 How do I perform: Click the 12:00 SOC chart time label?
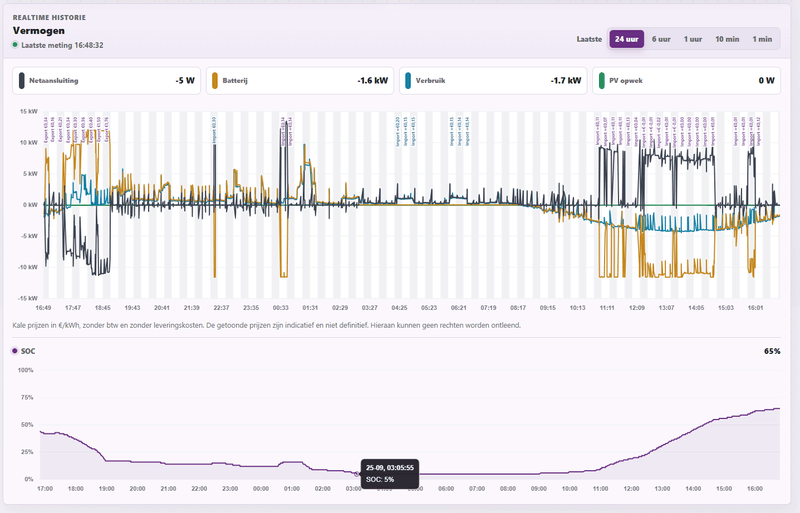click(631, 488)
